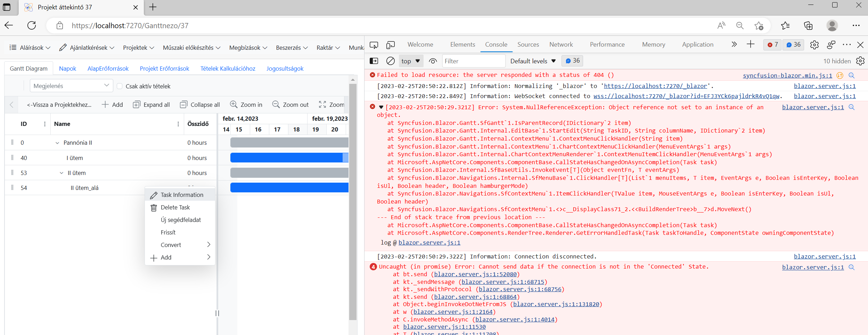The width and height of the screenshot is (868, 335).
Task: Click the Zoom in toolbar button
Action: (x=246, y=105)
